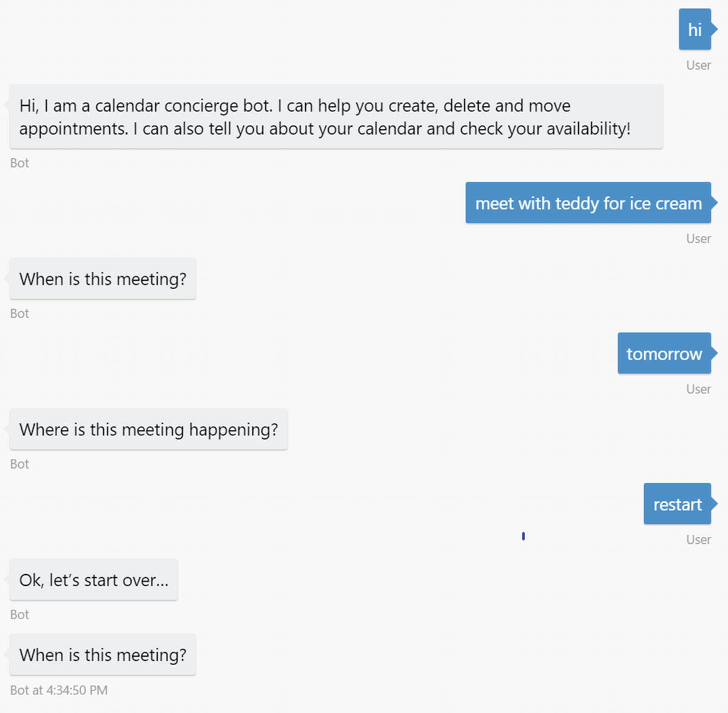Click the small blue cursor mark left of "restart"

tap(523, 536)
